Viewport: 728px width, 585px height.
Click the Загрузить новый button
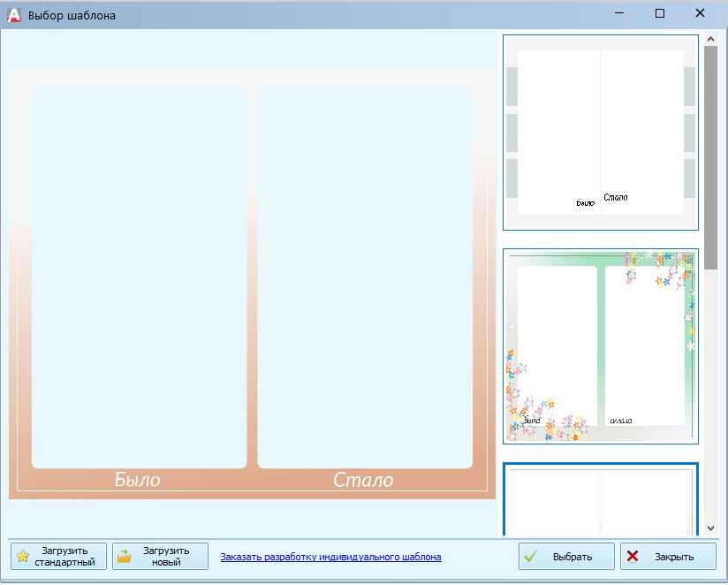click(160, 556)
